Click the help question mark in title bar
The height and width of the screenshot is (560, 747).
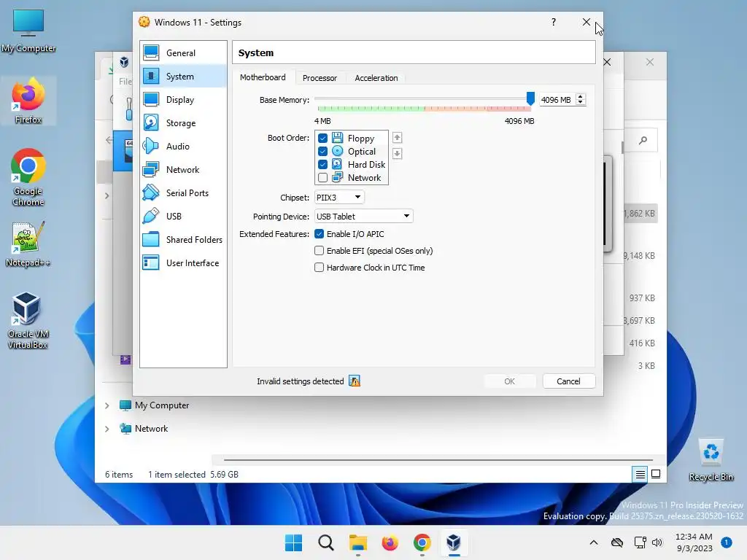click(553, 22)
